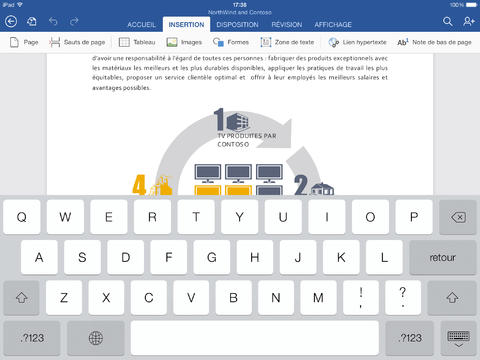Screen dimensions: 480x360
Task: Tap the exclamation comma key
Action: (x=361, y=297)
